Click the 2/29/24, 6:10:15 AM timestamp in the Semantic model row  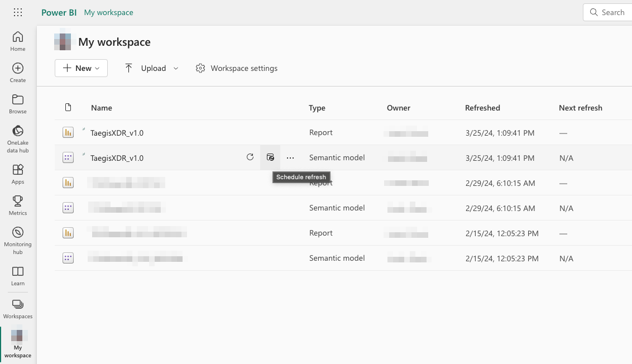500,208
